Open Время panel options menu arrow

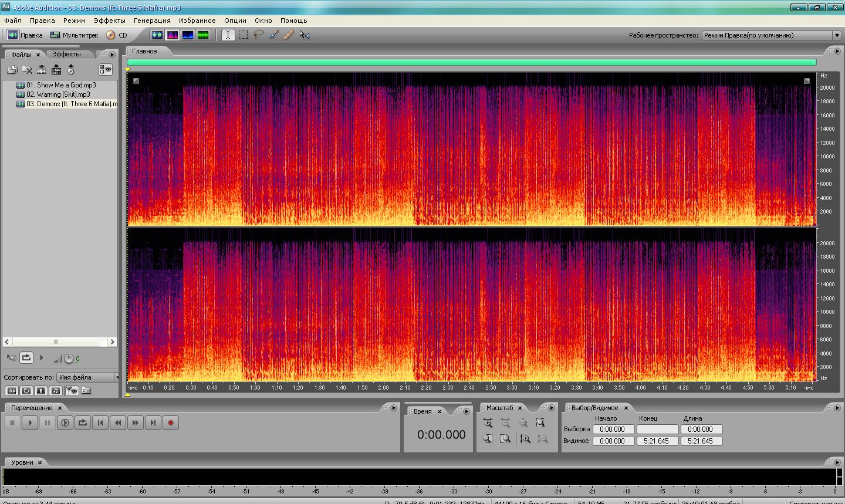[x=467, y=411]
